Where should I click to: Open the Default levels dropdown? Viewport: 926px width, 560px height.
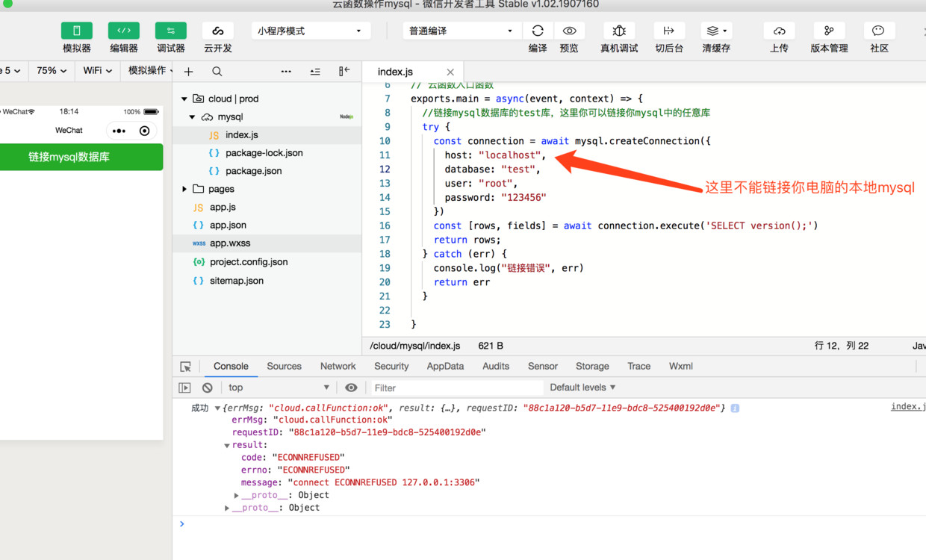tap(582, 388)
